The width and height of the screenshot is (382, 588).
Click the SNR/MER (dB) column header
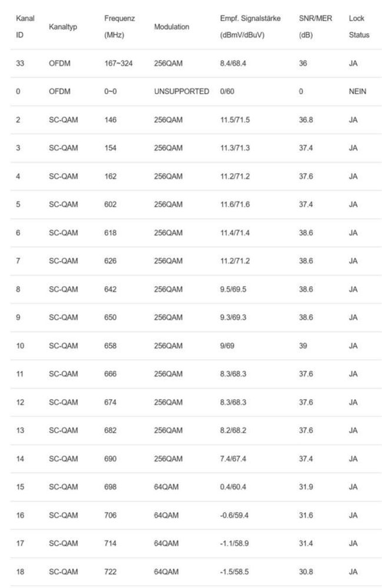315,26
